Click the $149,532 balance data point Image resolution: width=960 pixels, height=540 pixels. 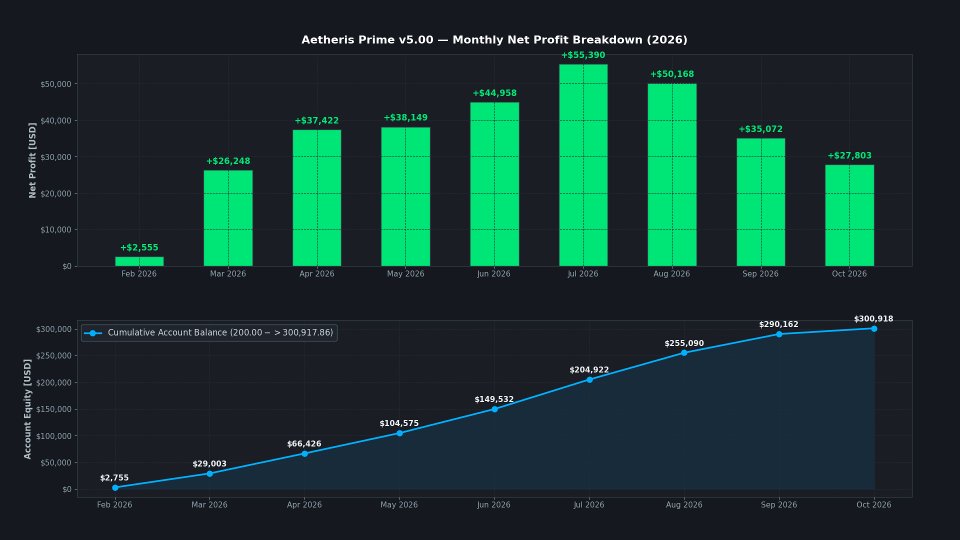coord(495,409)
